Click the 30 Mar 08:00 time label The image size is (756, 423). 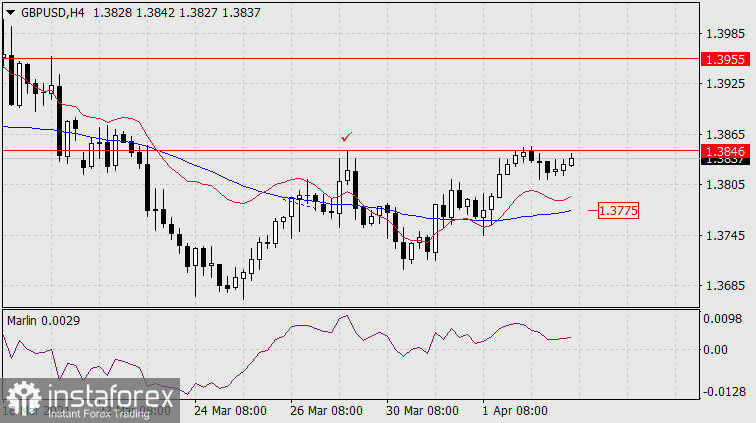pos(424,411)
